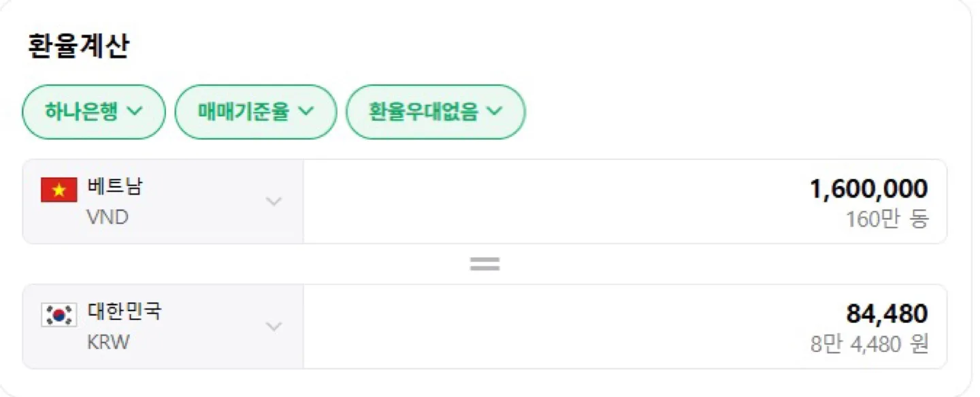Open the 매매기준율 rate type dropdown

tap(256, 112)
